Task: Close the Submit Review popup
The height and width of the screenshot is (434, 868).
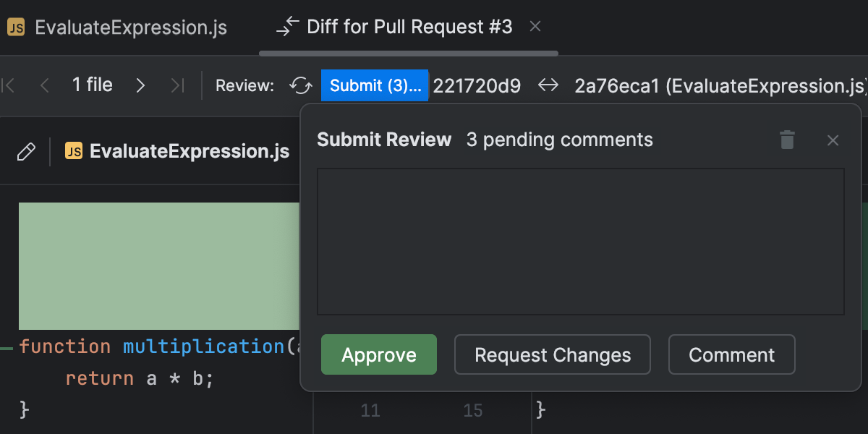Action: (x=833, y=140)
